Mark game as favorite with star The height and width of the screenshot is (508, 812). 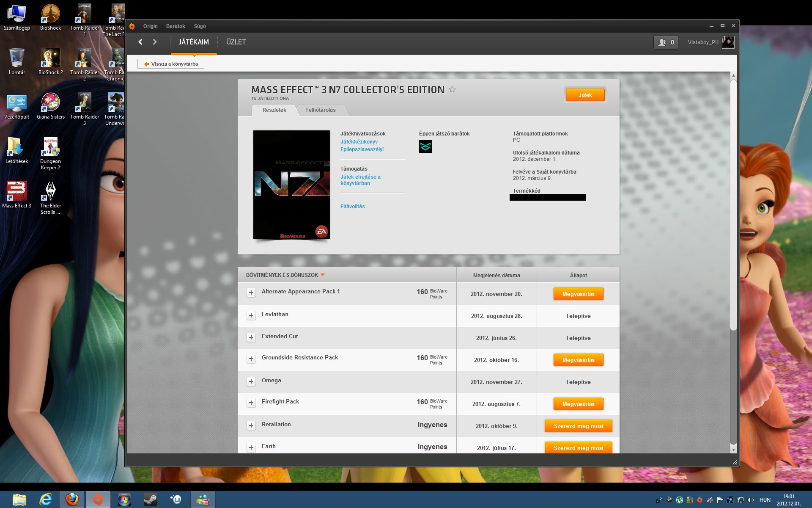[452, 89]
